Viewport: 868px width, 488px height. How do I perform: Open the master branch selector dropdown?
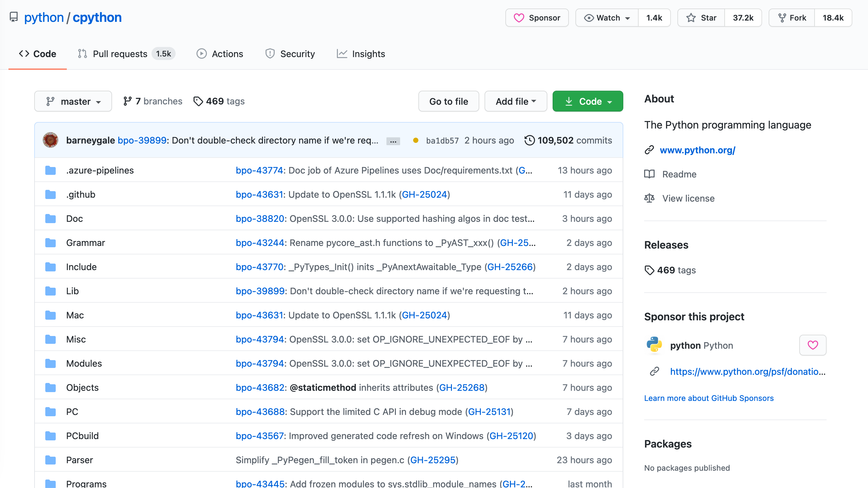73,101
